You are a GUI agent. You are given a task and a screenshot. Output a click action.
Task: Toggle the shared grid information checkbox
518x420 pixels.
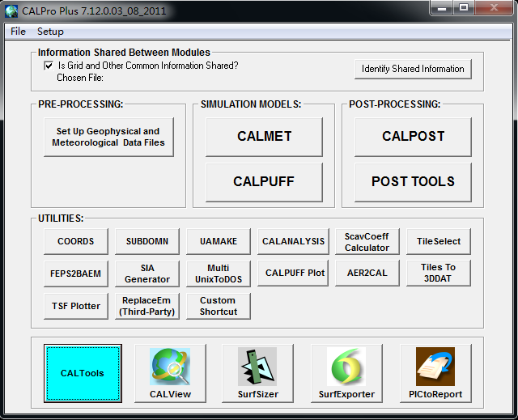49,66
